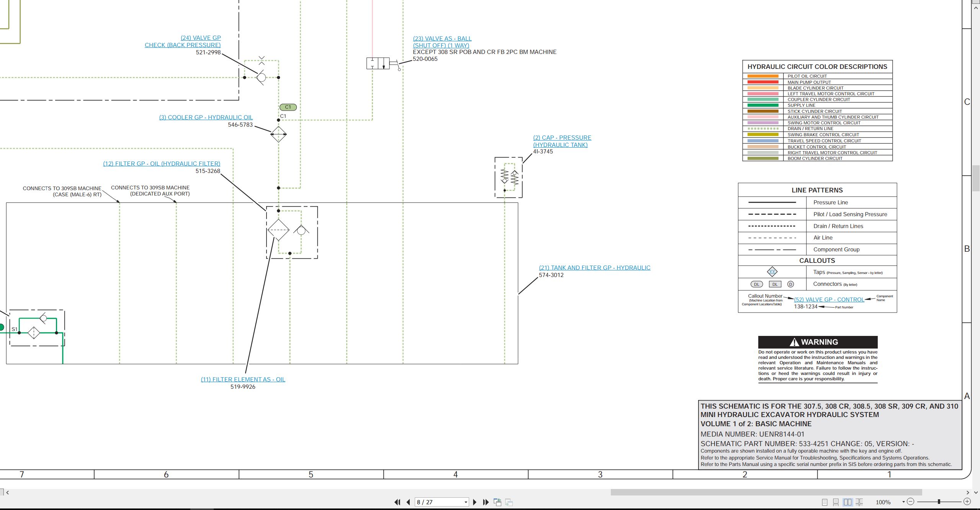The image size is (980, 510).
Task: Click the Taps YY diamond callout icon
Action: pos(772,272)
